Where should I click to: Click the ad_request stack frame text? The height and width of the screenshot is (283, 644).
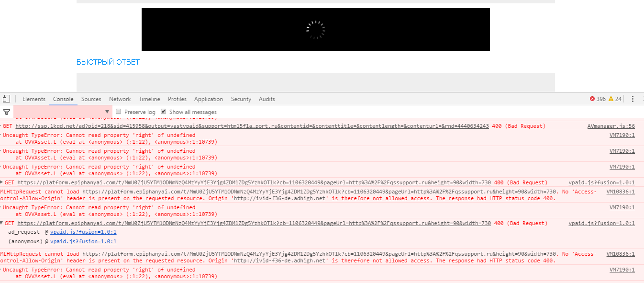(x=24, y=232)
